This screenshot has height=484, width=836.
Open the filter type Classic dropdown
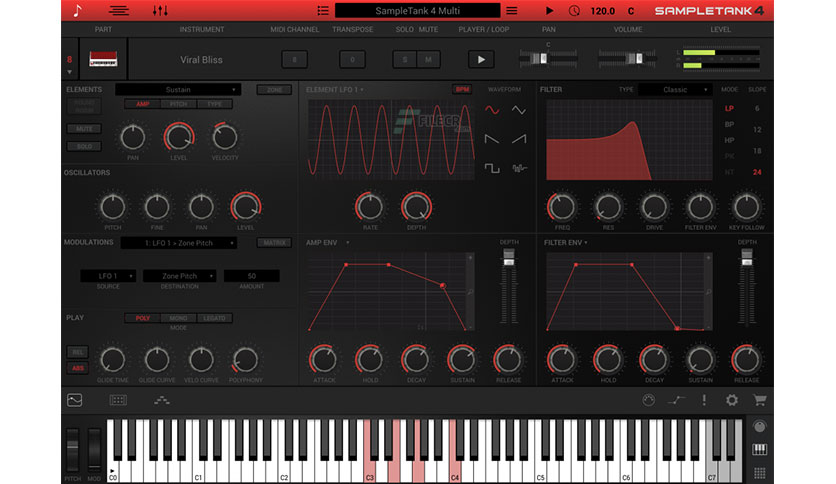point(675,90)
